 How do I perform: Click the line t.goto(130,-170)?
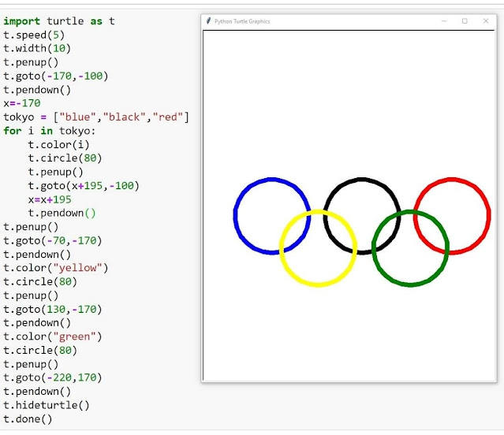click(53, 310)
